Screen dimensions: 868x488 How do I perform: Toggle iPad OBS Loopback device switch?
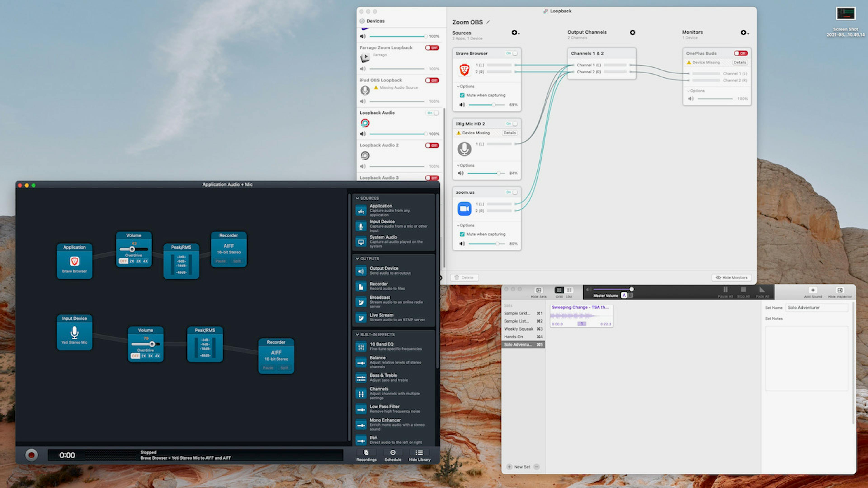pos(432,80)
